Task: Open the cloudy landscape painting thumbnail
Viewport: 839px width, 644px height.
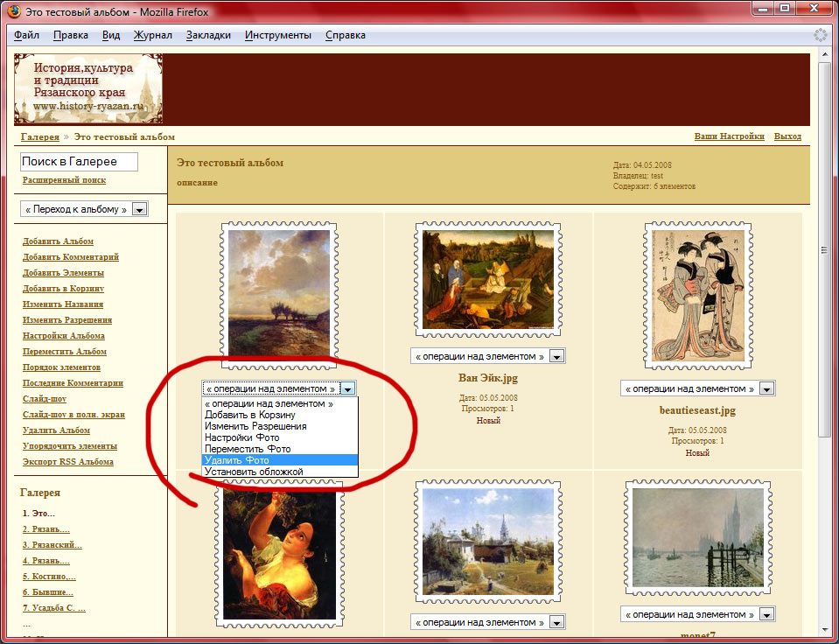Action: point(279,294)
